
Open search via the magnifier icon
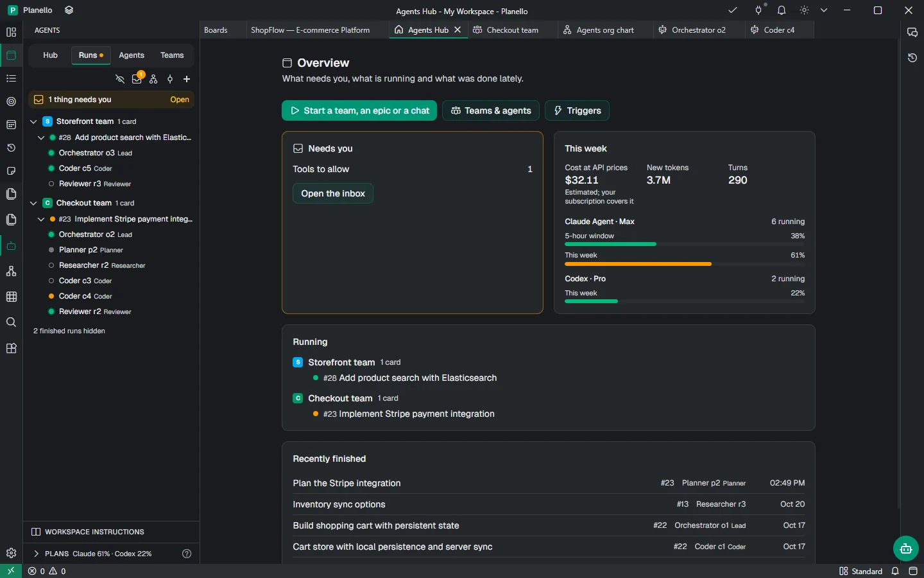11,322
